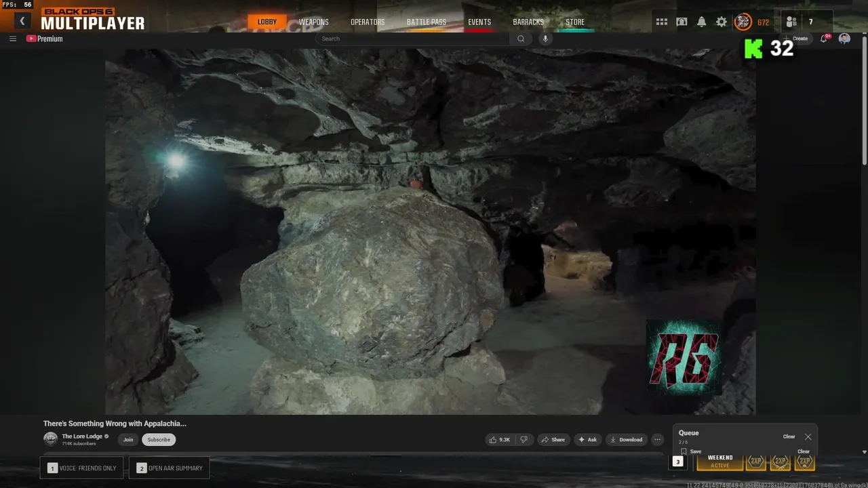The image size is (868, 488).
Task: Dislike the video
Action: (524, 440)
